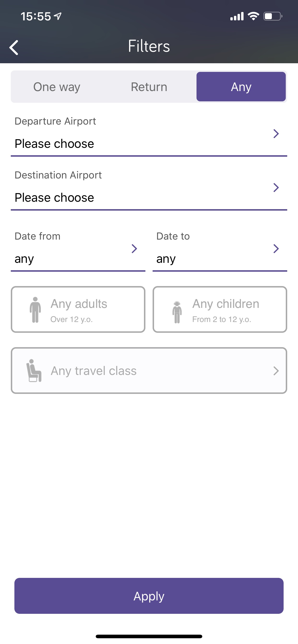Open Destination Airport chevron
Viewport: 298px width, 644px height.
point(276,188)
